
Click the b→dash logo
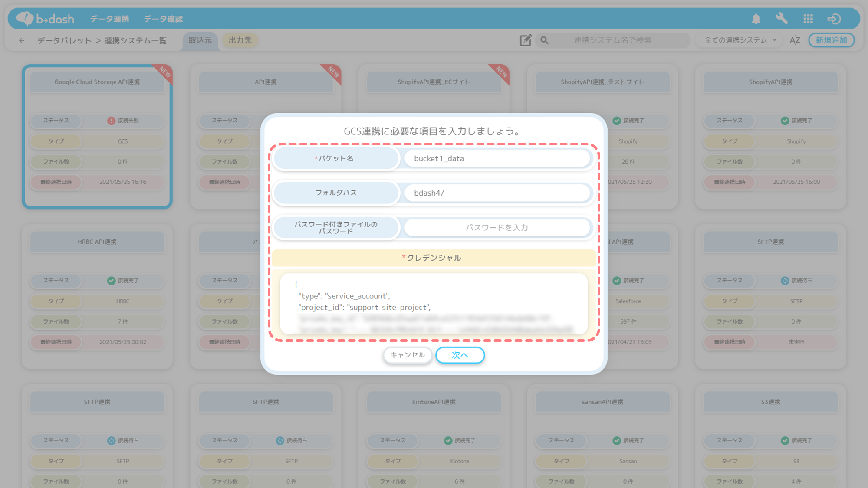pos(45,19)
